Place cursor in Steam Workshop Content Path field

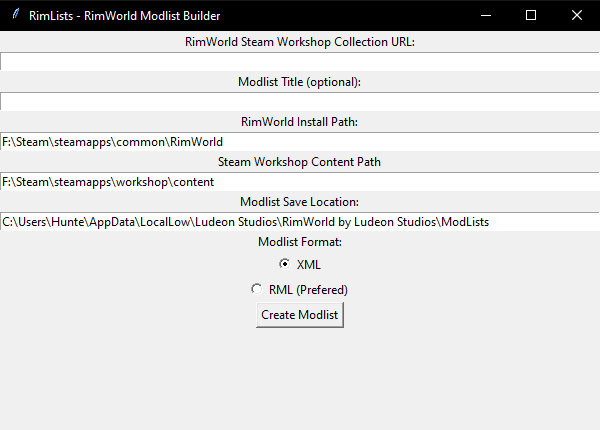(300, 181)
